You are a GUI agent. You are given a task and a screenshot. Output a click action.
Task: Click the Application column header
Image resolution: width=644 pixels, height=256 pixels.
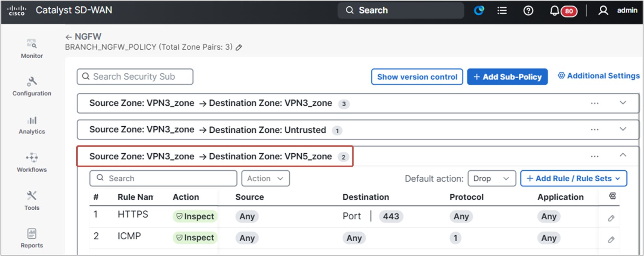[560, 197]
